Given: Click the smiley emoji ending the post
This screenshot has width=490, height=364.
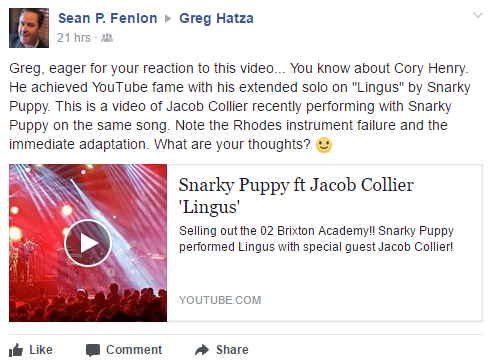Looking at the screenshot, I should pos(324,145).
